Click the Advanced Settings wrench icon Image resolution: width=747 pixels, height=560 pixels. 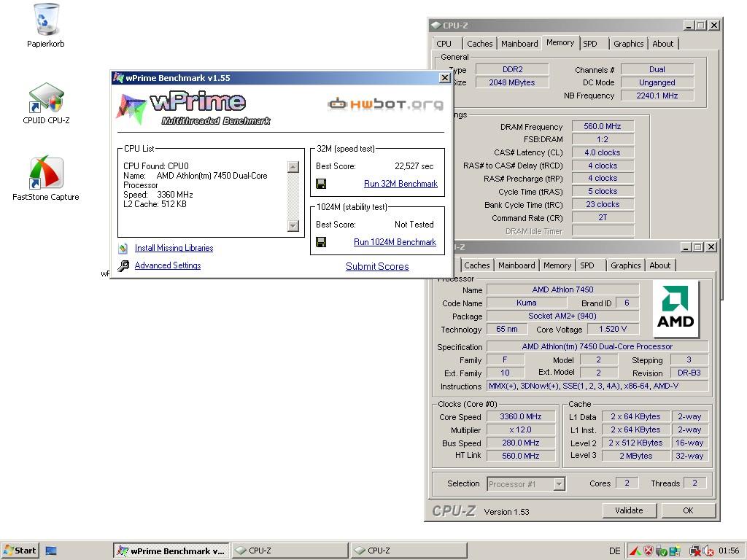[123, 265]
